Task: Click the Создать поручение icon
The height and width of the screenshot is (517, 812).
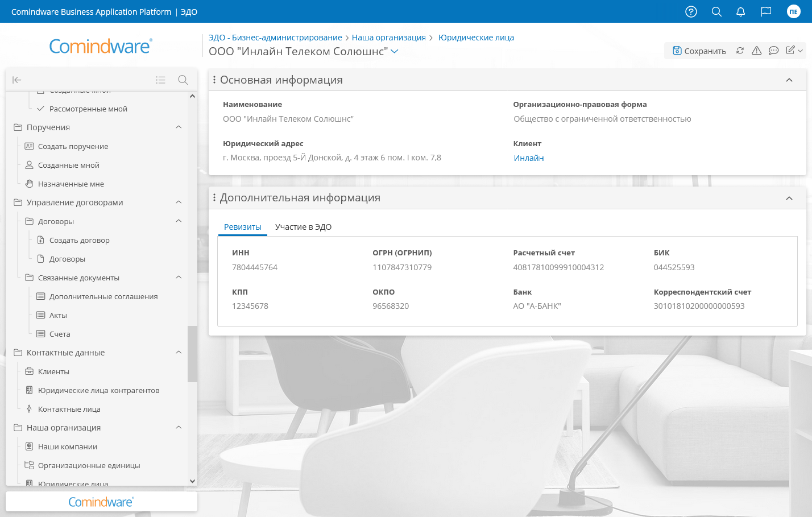Action: tap(29, 146)
